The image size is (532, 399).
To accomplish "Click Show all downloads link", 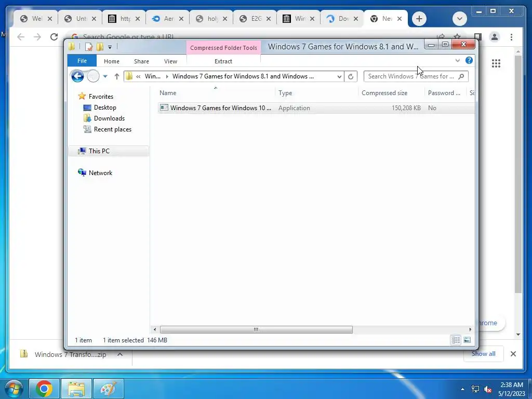I will pyautogui.click(x=484, y=353).
